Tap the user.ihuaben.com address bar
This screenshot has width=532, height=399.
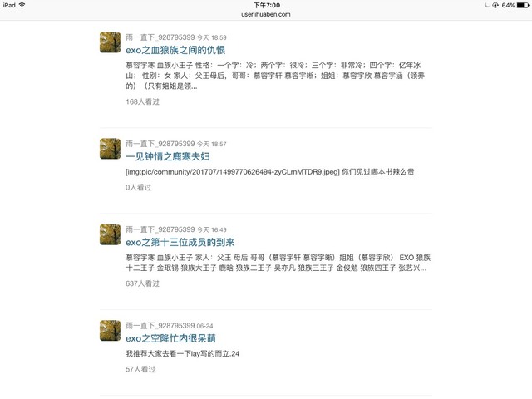coord(266,15)
